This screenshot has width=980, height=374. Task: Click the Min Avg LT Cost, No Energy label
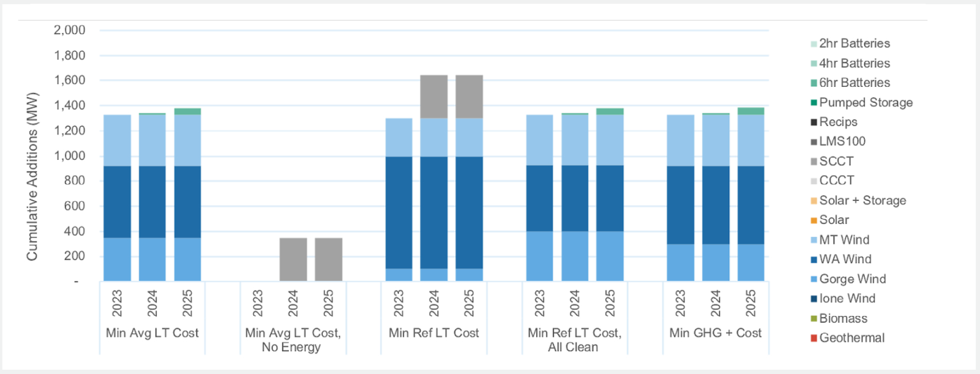pos(293,340)
